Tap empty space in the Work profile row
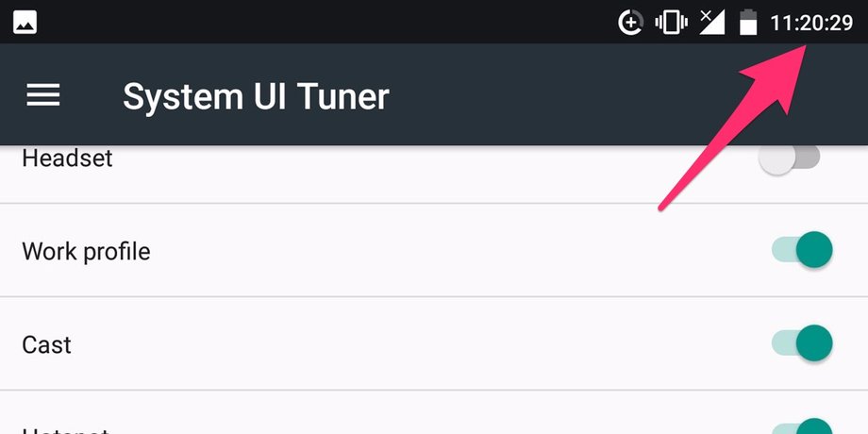The height and width of the screenshot is (434, 868). (x=421, y=250)
